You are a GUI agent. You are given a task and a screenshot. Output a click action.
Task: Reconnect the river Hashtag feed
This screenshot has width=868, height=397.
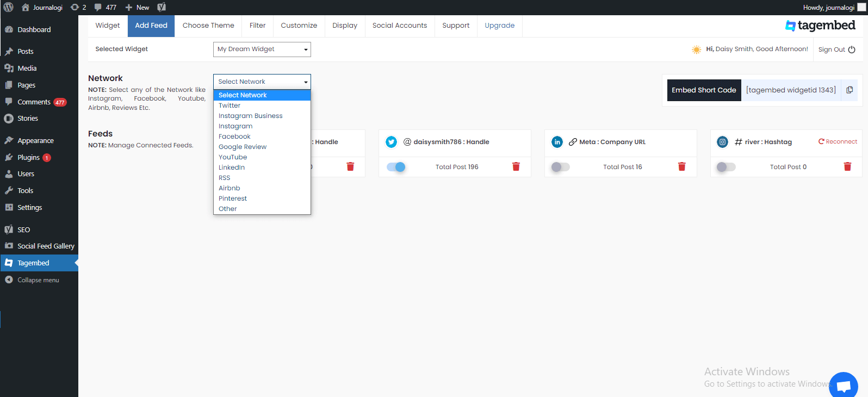(838, 141)
